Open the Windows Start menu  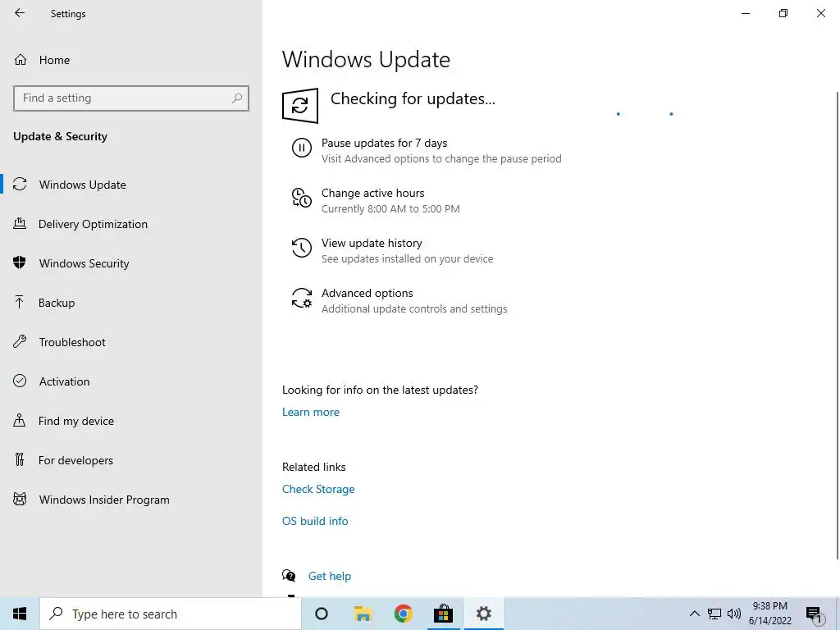20,614
